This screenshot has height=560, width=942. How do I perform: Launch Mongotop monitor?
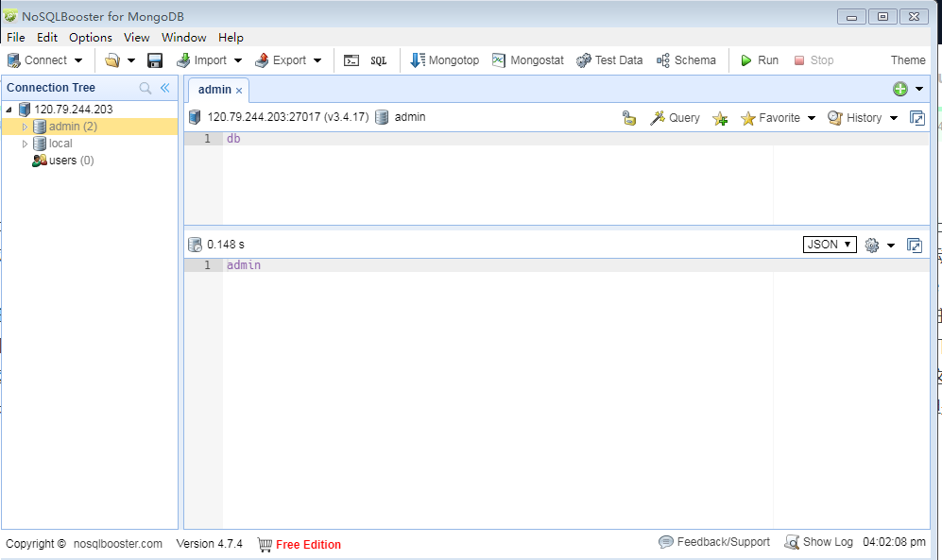(x=445, y=60)
